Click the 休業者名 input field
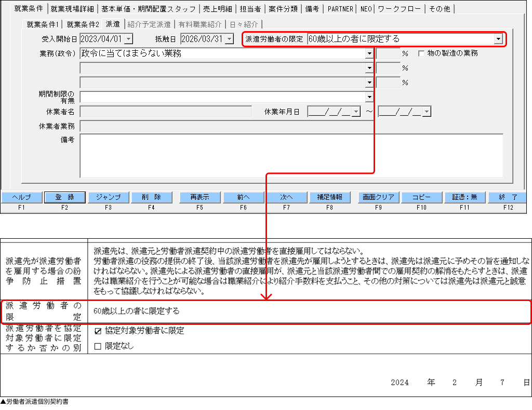 (x=166, y=112)
